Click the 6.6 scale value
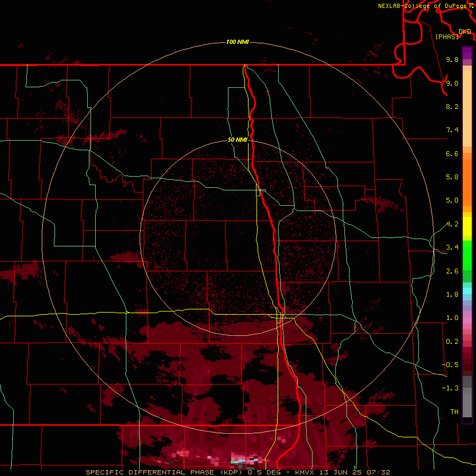The height and width of the screenshot is (476, 476). point(452,153)
